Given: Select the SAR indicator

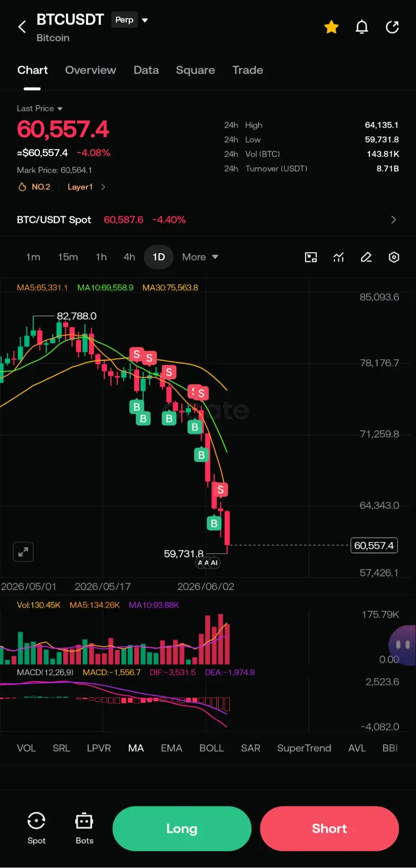Looking at the screenshot, I should pyautogui.click(x=251, y=748).
